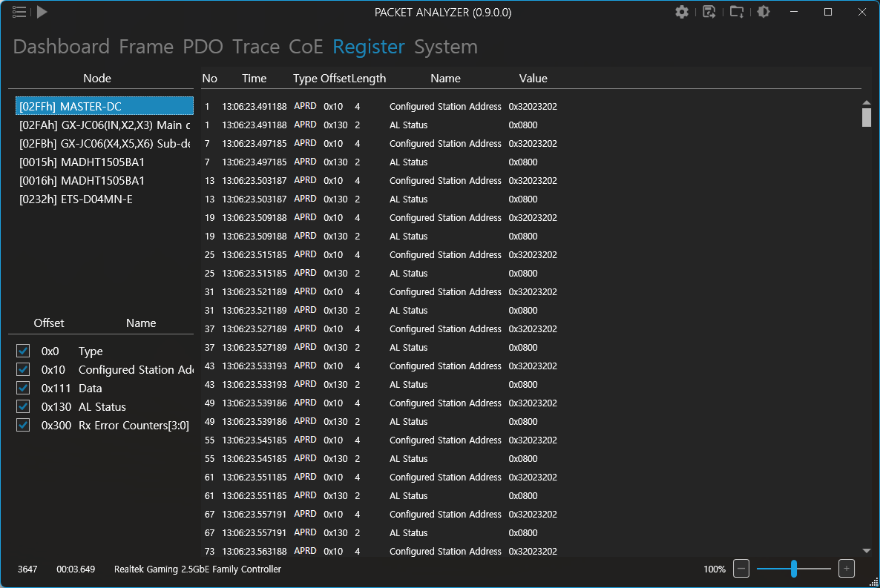Image resolution: width=880 pixels, height=588 pixels.
Task: Select the ETS-D04MN-E node
Action: pos(76,199)
